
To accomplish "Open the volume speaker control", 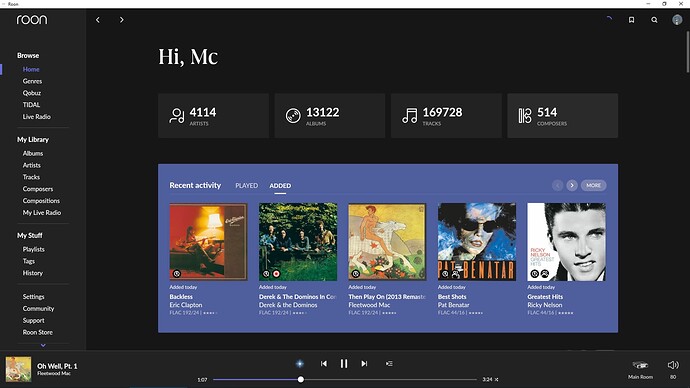I will (x=673, y=365).
